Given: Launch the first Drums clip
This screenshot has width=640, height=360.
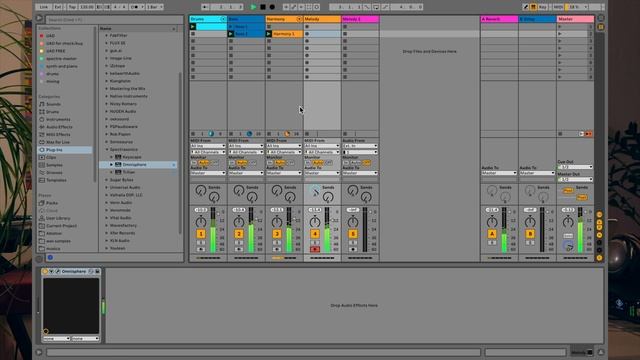Looking at the screenshot, I should tap(193, 27).
